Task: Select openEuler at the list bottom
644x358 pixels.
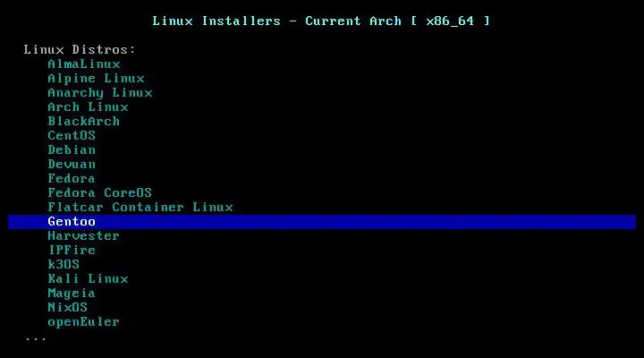Action: (84, 322)
